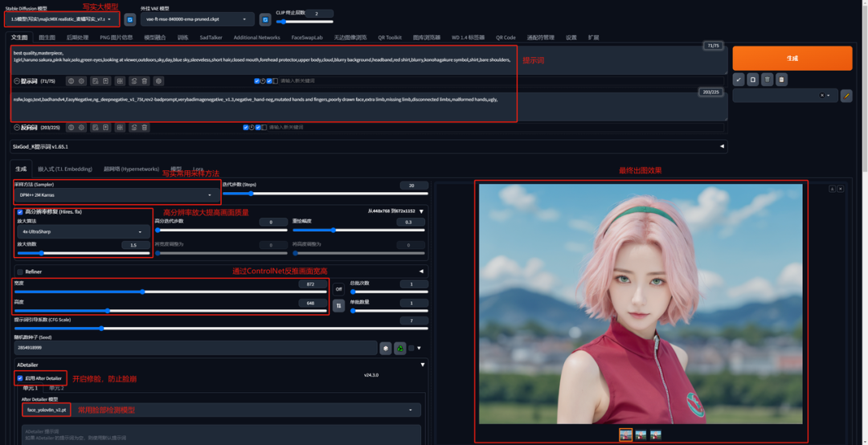
Task: Collapse the Hires. fix section arrow
Action: tap(421, 211)
